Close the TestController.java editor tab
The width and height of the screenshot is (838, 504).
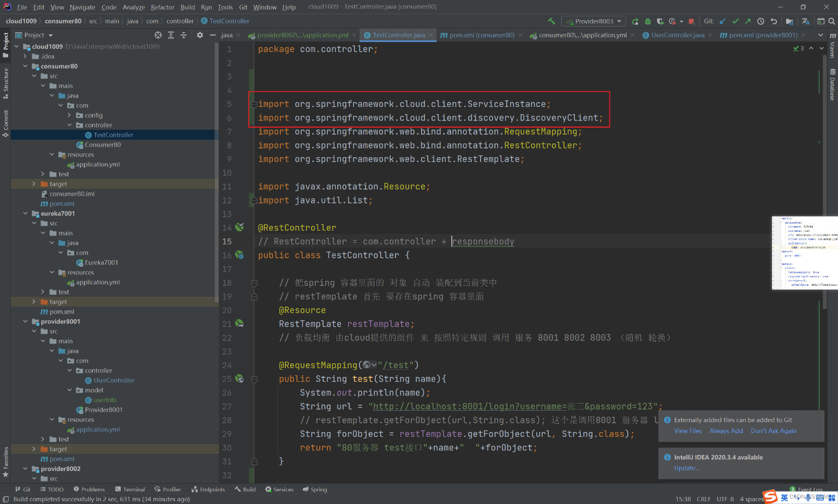pyautogui.click(x=430, y=35)
